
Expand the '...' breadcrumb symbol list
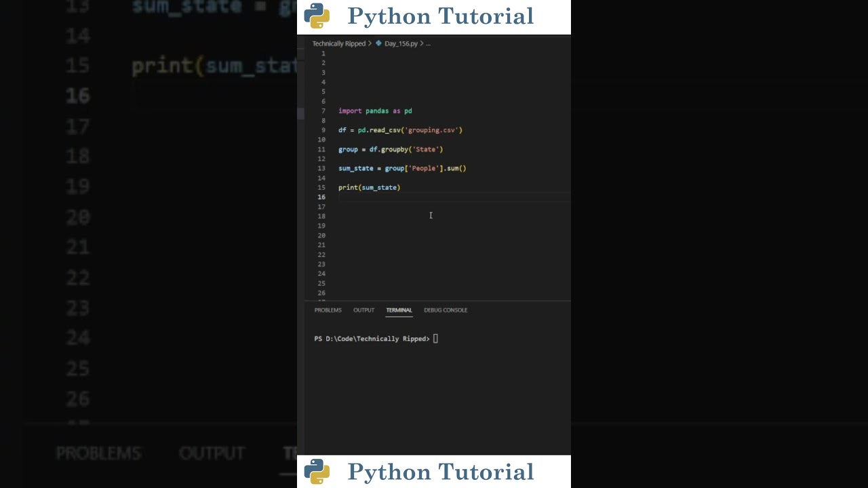coord(428,43)
